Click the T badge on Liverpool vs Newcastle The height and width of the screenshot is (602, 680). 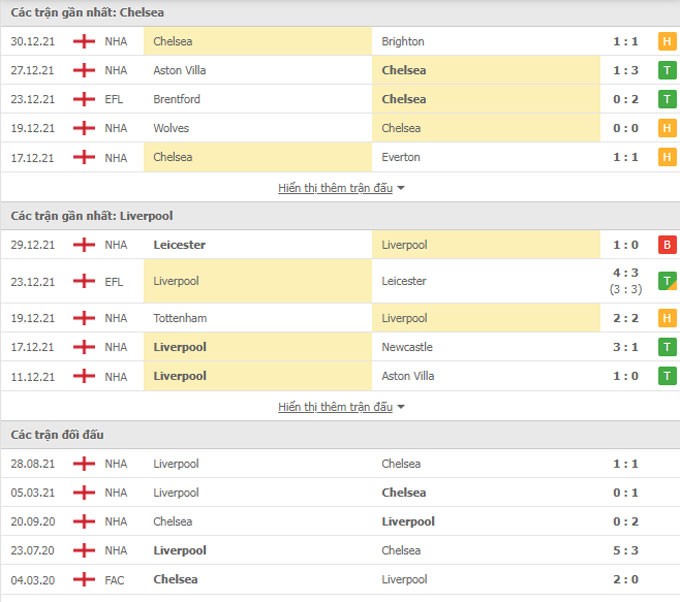pyautogui.click(x=667, y=347)
